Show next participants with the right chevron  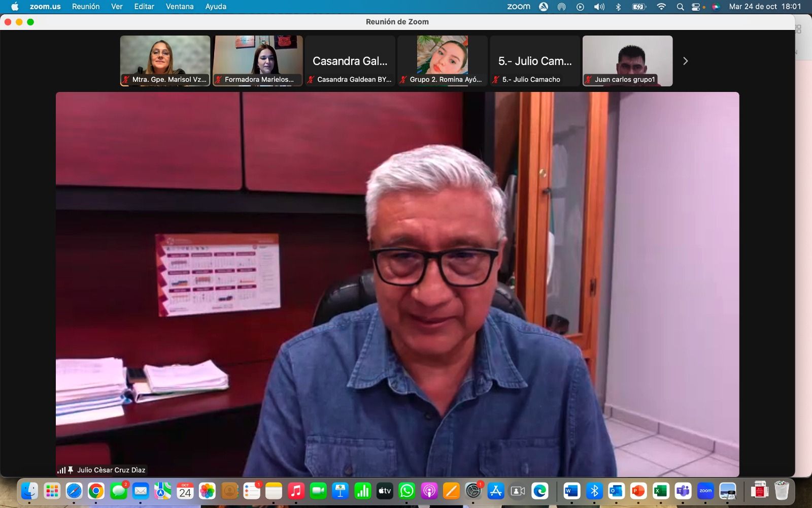click(x=685, y=61)
